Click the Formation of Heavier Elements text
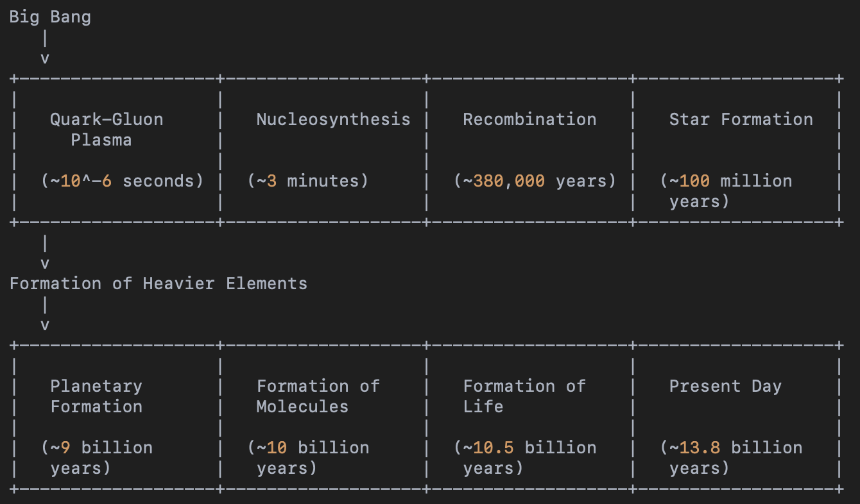Viewport: 860px width, 504px height. (158, 283)
